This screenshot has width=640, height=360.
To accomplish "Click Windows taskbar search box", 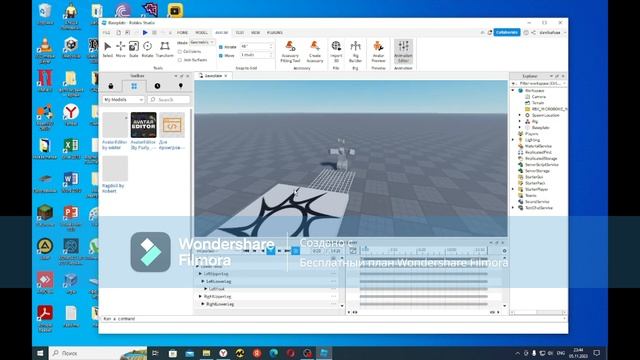I will click(x=98, y=353).
